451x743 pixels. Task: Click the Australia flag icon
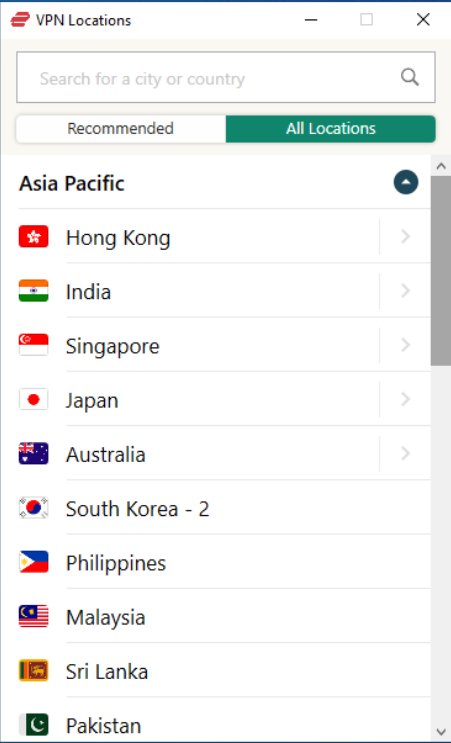(34, 453)
